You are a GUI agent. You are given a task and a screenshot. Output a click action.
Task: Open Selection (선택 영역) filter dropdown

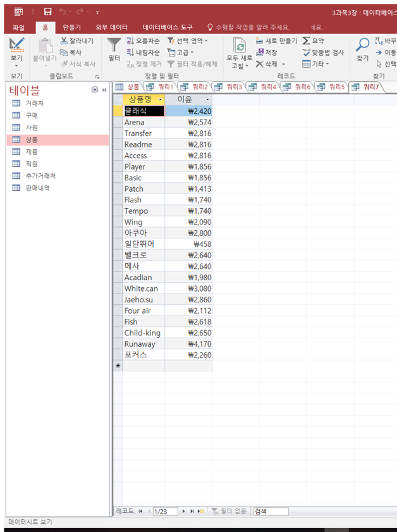(188, 40)
